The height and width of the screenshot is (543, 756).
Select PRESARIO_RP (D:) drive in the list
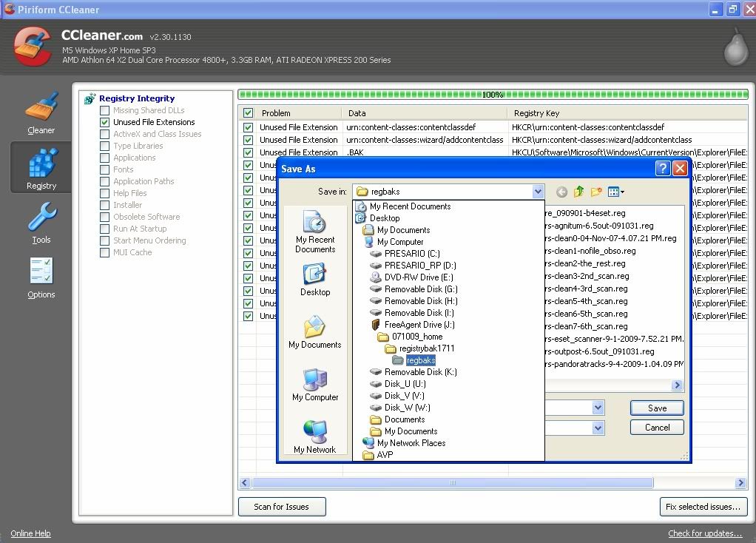[x=420, y=266]
